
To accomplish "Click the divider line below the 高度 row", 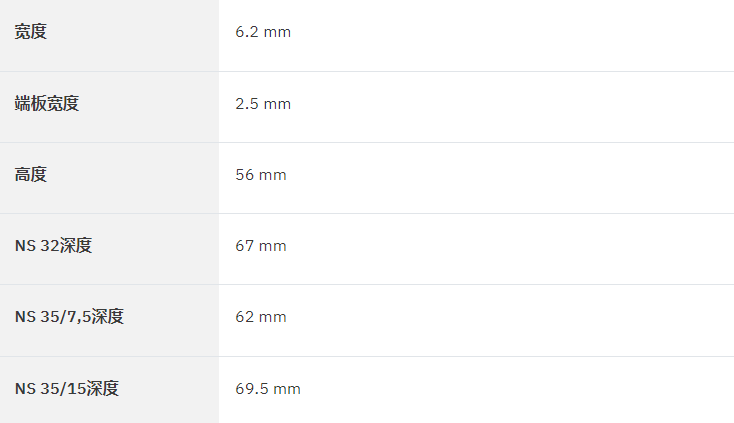I will 367,214.
